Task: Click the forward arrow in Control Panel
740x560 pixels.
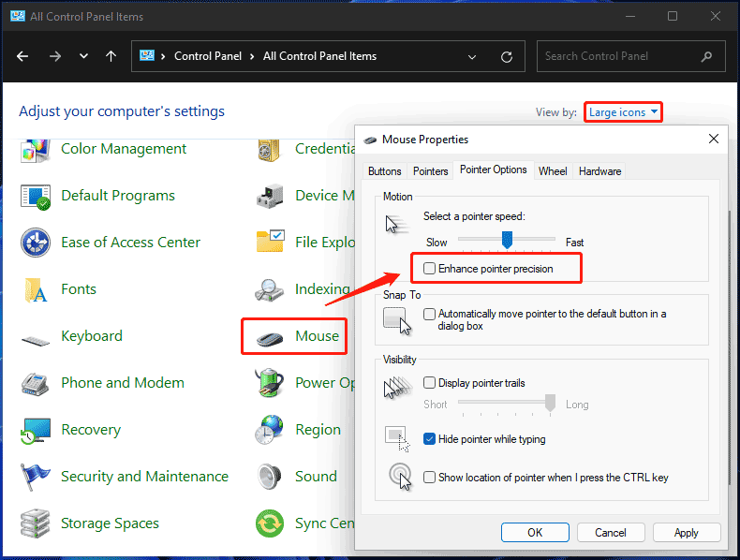Action: click(55, 56)
